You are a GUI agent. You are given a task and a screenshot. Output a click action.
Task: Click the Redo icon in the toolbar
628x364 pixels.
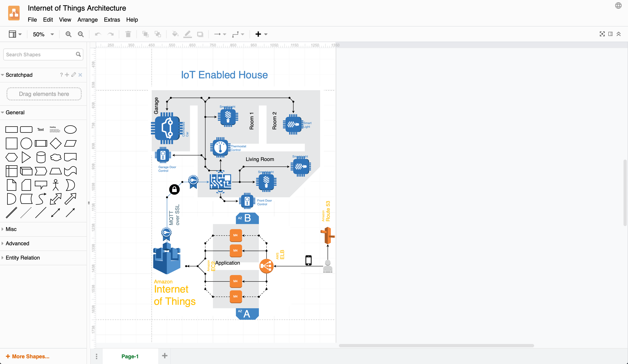pos(110,34)
